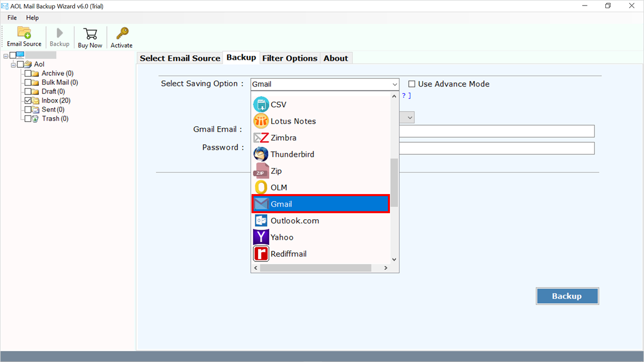Select the Outlook.com icon
644x362 pixels.
(261, 221)
